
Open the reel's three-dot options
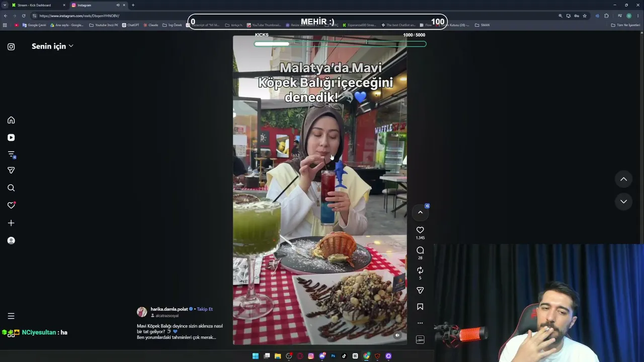[420, 323]
